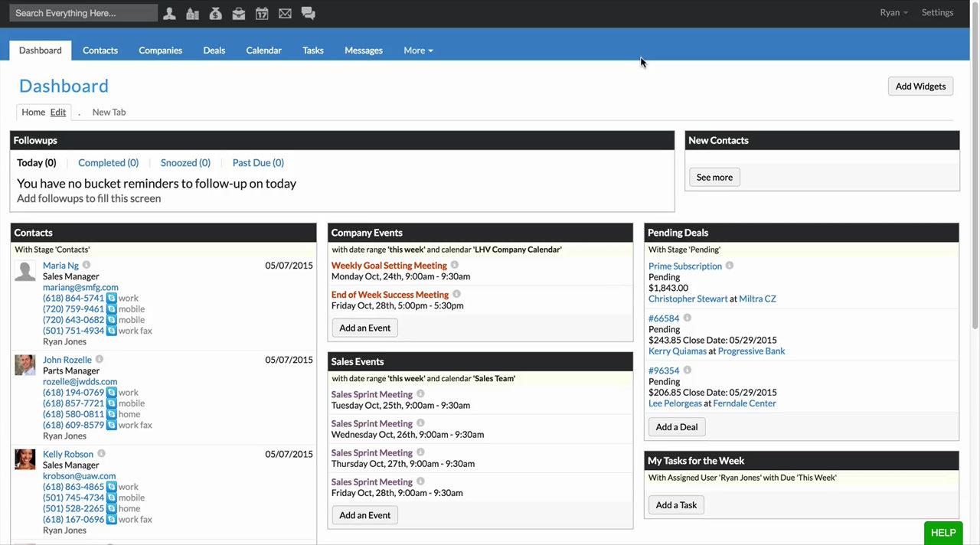This screenshot has width=980, height=545.
Task: Open Lee Pelorgeas contact link
Action: click(675, 403)
